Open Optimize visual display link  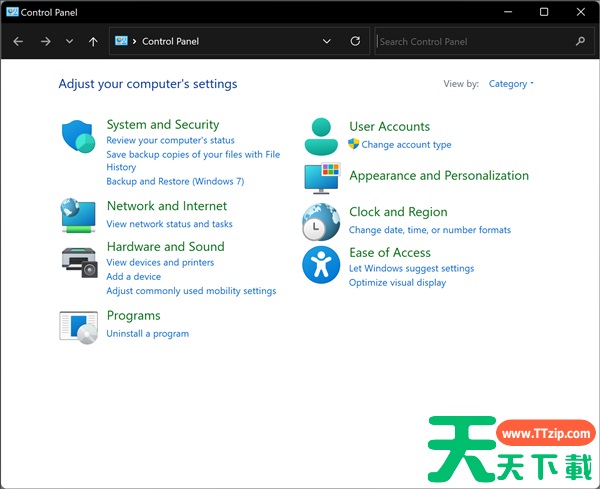point(397,283)
